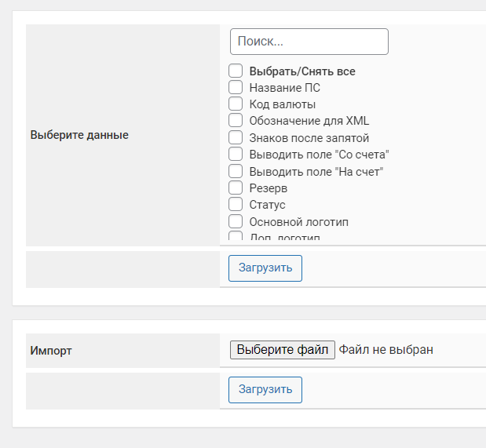
Task: Click the "Файл не выбран" text
Action: pyautogui.click(x=386, y=350)
